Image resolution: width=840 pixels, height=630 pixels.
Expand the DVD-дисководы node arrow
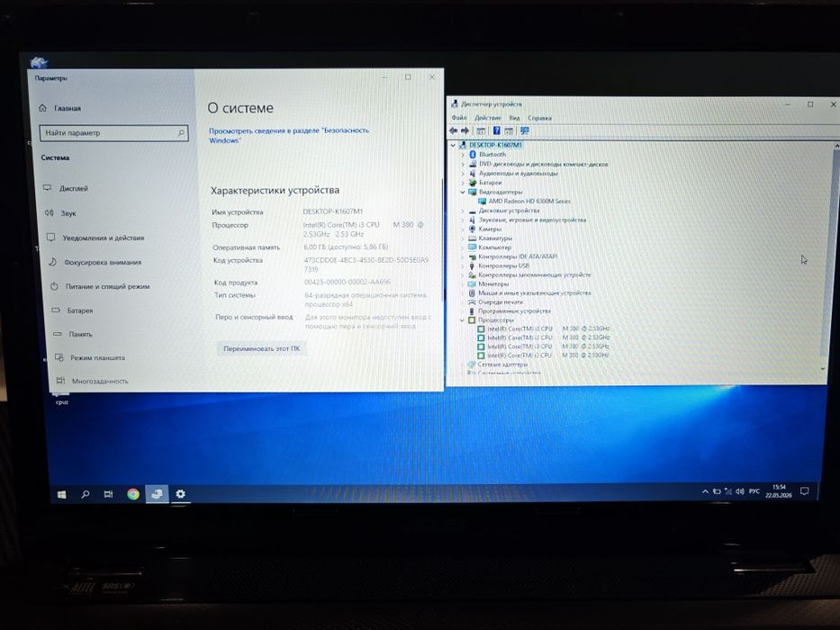(x=463, y=164)
